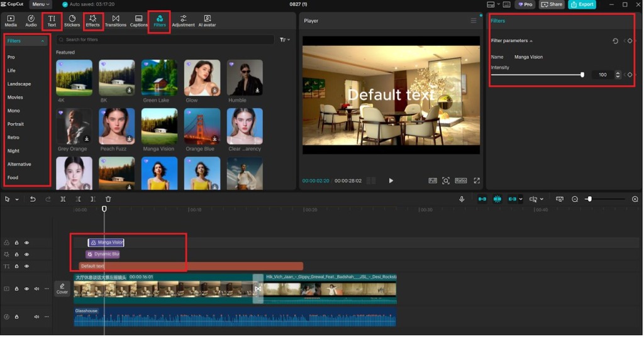Reset filter parameters with the reset icon

(615, 41)
